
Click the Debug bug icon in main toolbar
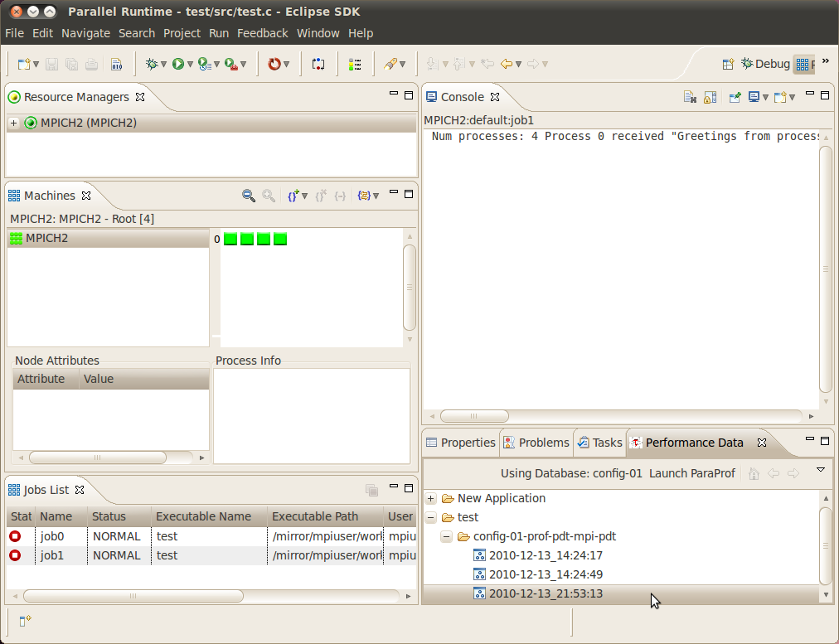tap(152, 64)
